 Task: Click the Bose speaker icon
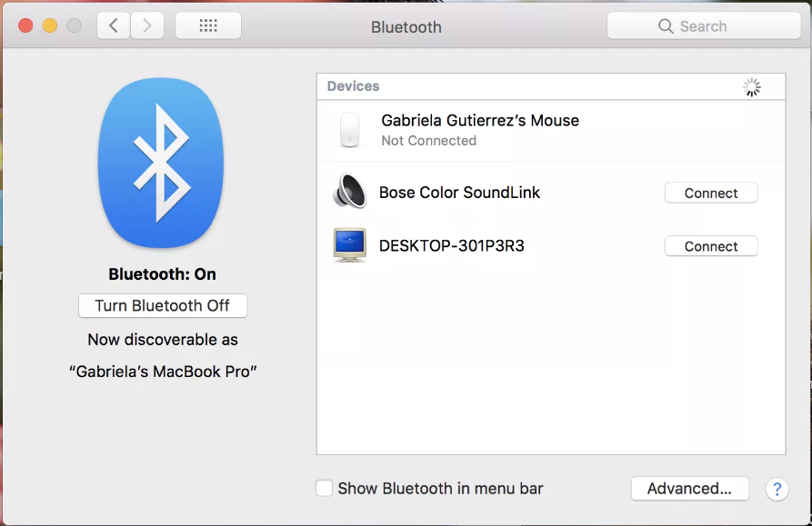(349, 191)
